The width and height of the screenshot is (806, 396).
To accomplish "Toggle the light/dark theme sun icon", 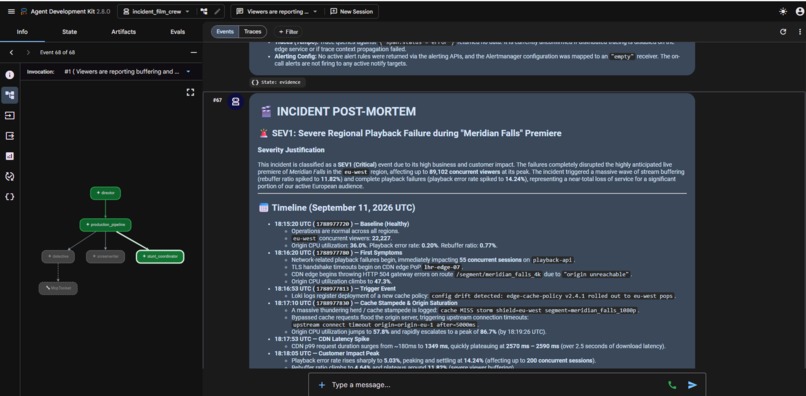I will [x=782, y=11].
